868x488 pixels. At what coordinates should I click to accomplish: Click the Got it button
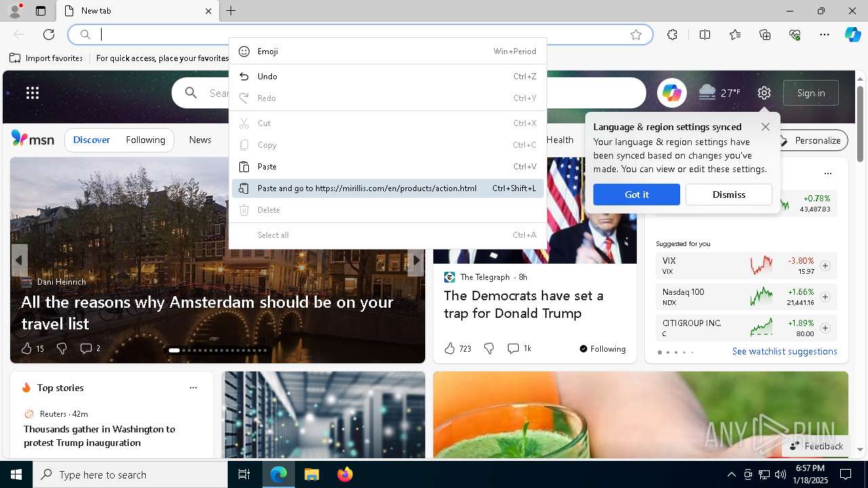coord(637,195)
